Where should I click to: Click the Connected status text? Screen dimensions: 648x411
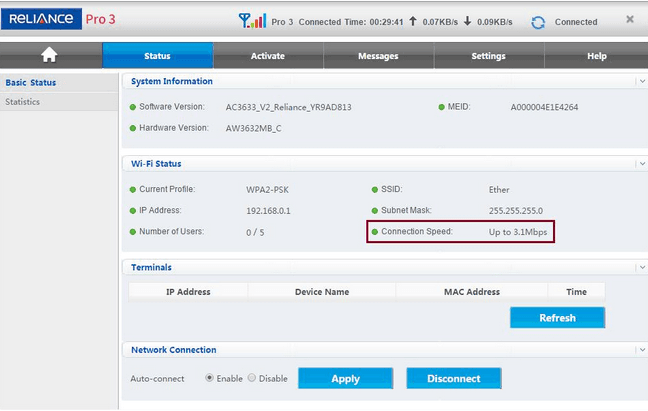tap(576, 22)
